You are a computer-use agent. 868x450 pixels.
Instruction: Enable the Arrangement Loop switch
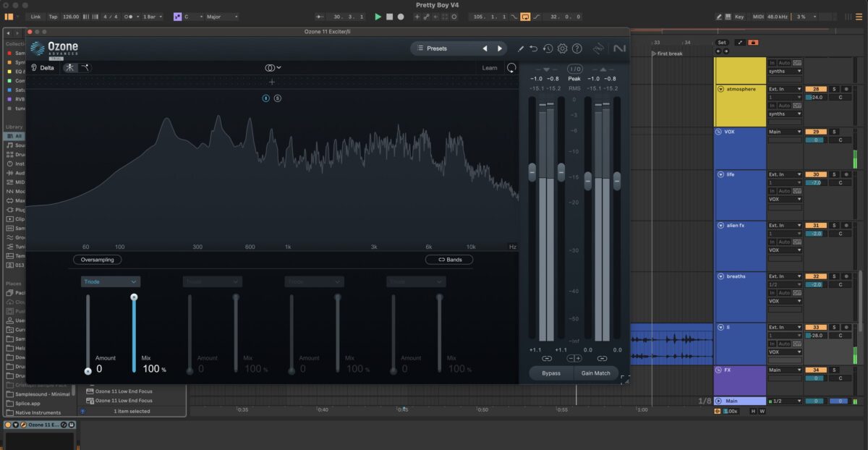point(524,17)
